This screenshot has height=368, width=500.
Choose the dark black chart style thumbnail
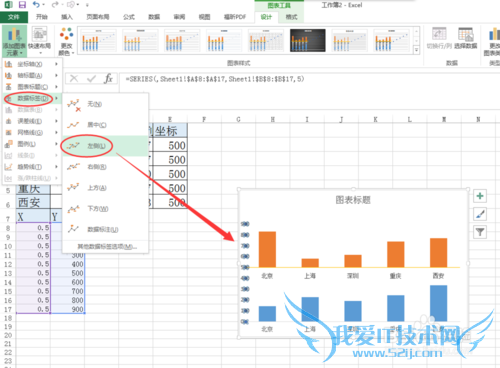click(308, 40)
